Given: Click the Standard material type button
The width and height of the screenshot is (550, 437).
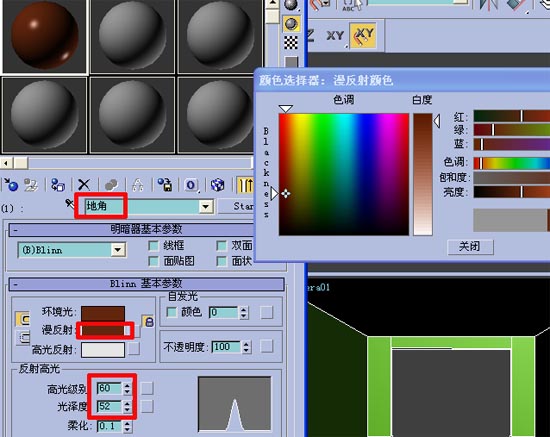Looking at the screenshot, I should click(236, 206).
